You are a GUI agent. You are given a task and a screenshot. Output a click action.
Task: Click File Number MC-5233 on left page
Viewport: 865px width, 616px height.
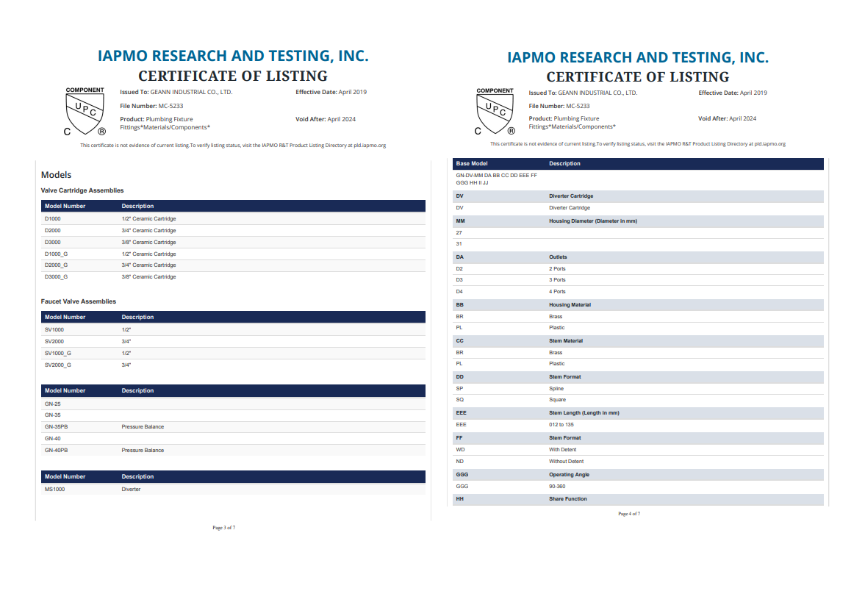tap(151, 106)
